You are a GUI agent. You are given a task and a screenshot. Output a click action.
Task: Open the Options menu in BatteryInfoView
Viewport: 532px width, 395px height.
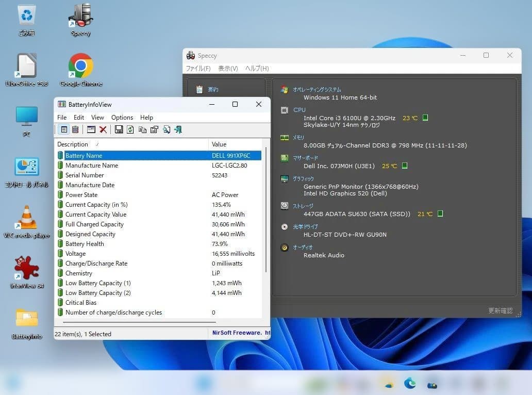click(122, 117)
